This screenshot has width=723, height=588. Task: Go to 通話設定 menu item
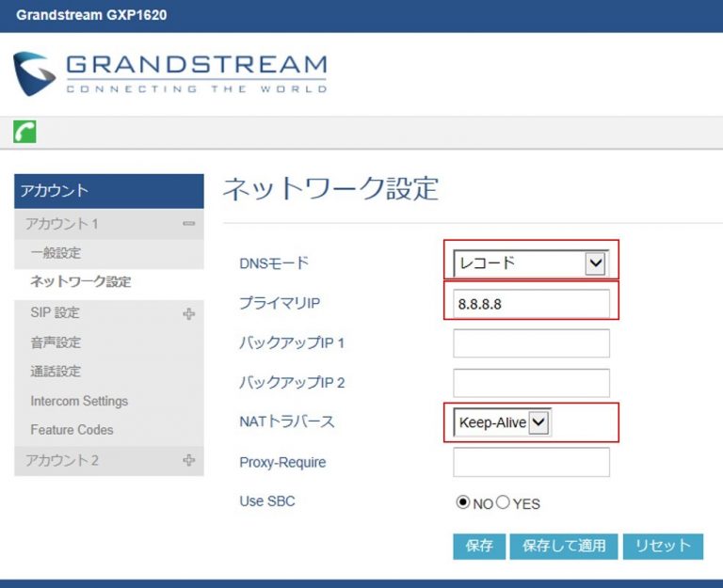point(56,372)
